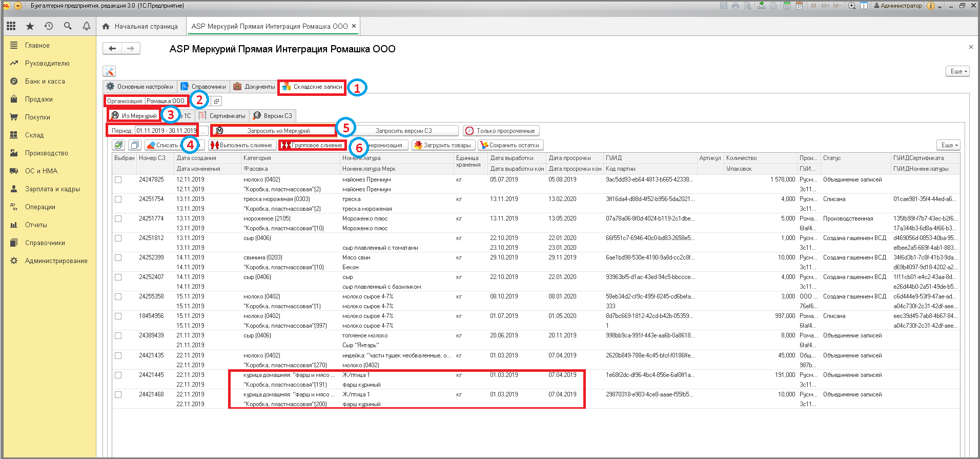Click the Организация field Ромашка ООО
This screenshot has width=980, height=459.
(166, 101)
